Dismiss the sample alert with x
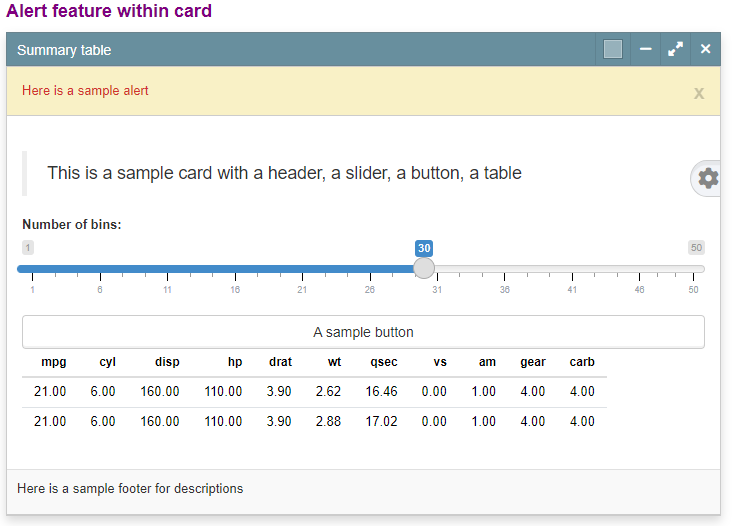The width and height of the screenshot is (732, 526). (698, 93)
